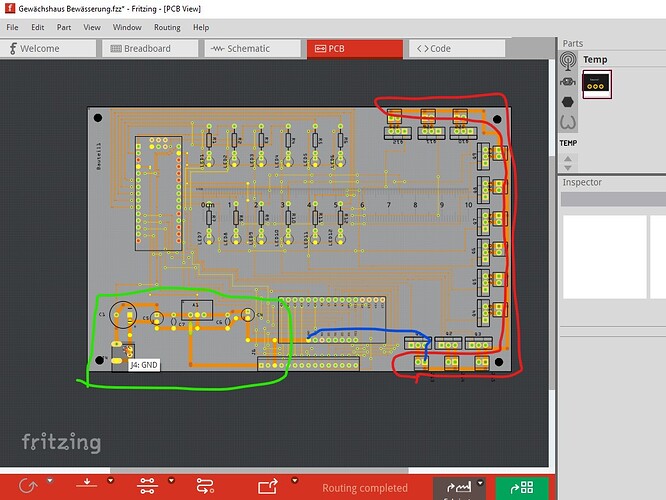Select the grey curved parts bin icon

(x=568, y=122)
